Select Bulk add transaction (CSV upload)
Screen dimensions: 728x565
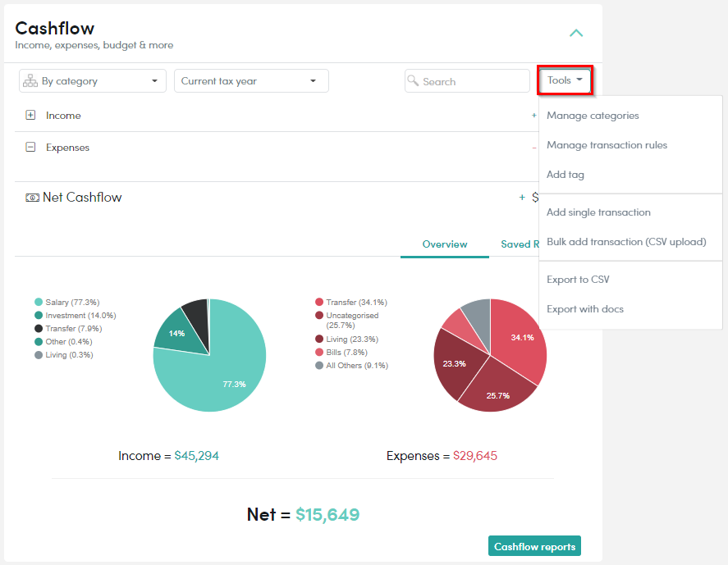(x=626, y=242)
